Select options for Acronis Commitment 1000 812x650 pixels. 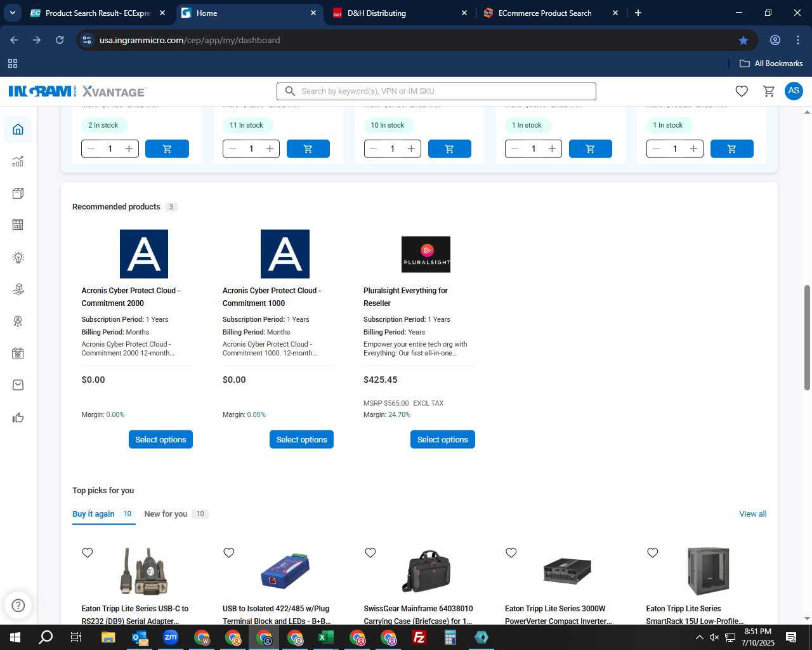point(302,439)
